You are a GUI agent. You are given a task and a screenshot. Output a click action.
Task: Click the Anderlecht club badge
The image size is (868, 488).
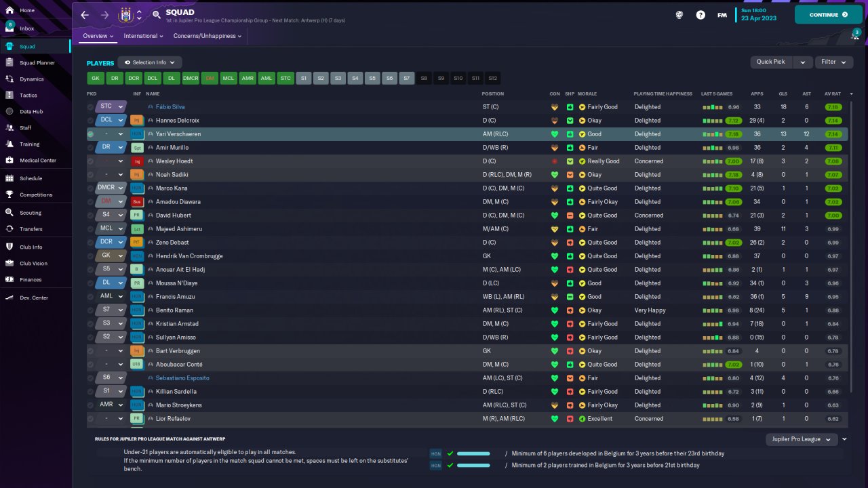[126, 15]
